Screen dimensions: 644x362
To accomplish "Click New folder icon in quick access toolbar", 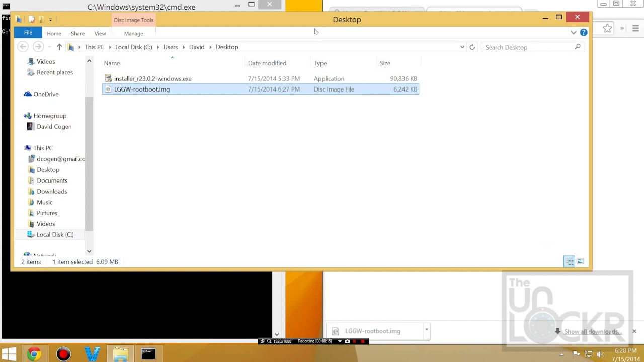I will coord(42,20).
